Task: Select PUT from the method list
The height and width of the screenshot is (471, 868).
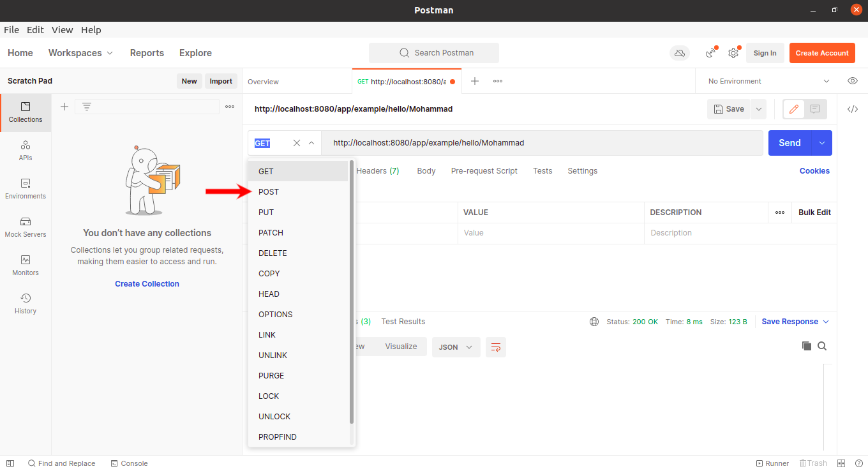Action: pos(299,212)
